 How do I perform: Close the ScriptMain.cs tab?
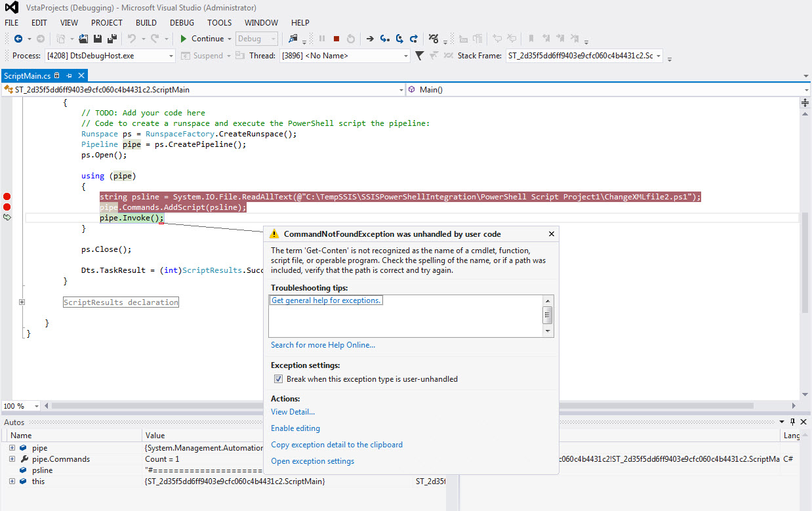tap(82, 76)
